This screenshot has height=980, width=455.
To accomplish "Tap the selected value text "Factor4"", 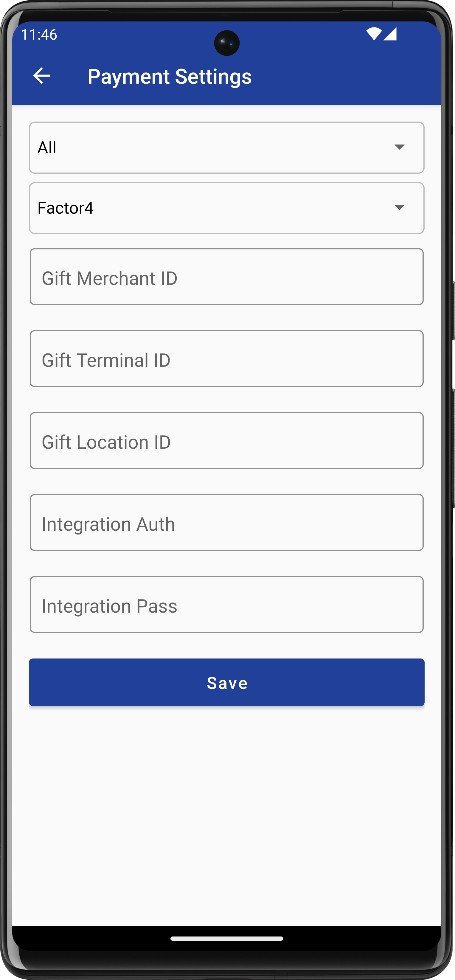I will [x=66, y=208].
